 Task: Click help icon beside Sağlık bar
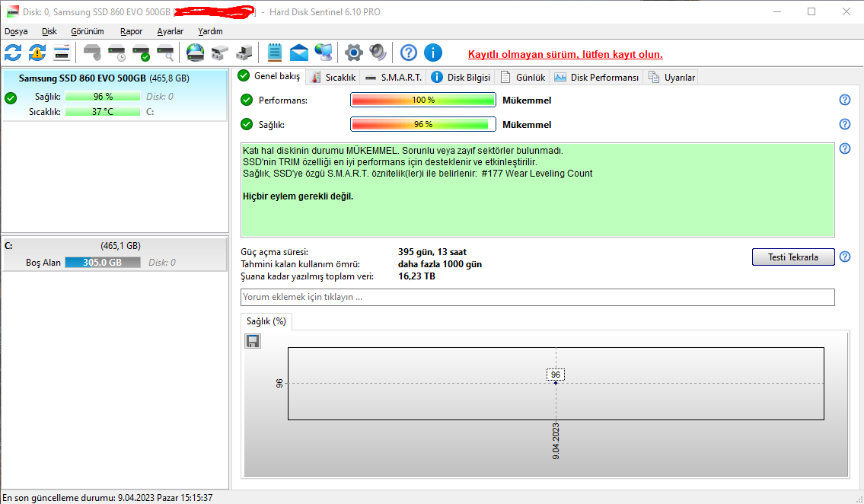pos(845,124)
